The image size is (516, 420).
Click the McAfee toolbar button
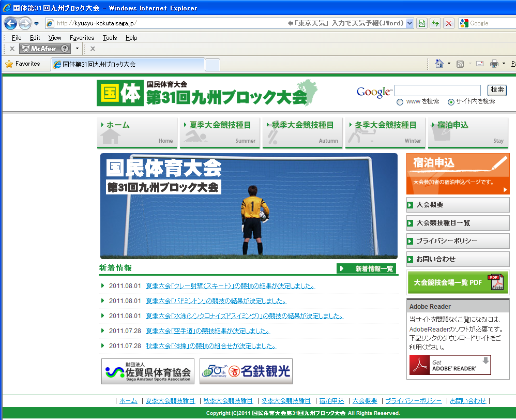(x=45, y=49)
